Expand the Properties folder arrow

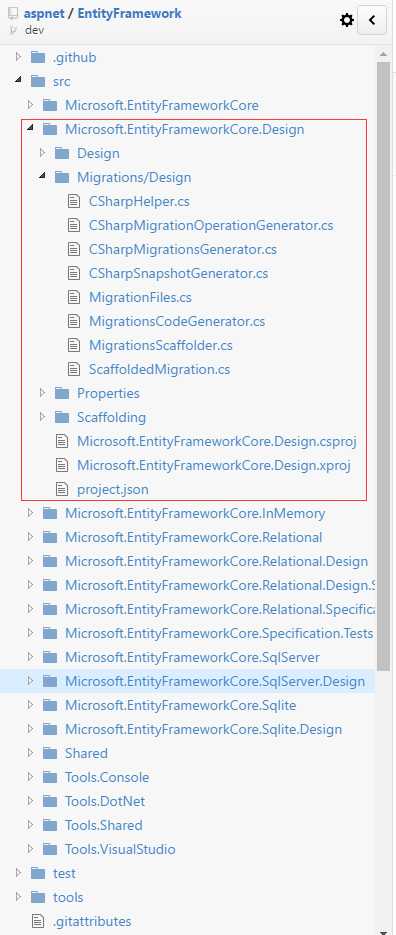tap(42, 393)
